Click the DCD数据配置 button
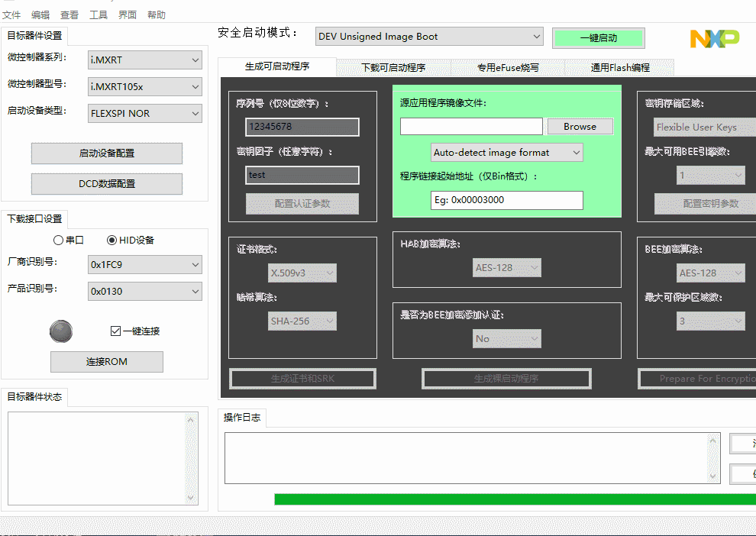Viewport: 756px width, 536px height. (x=107, y=184)
